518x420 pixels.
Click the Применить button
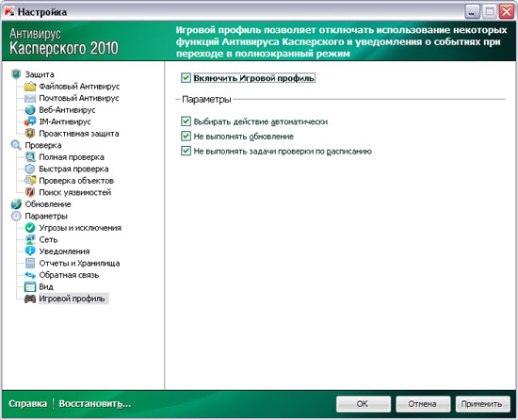click(482, 404)
